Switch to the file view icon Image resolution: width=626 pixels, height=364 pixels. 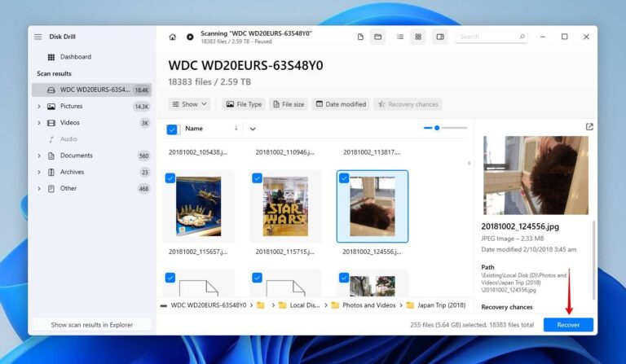point(360,37)
